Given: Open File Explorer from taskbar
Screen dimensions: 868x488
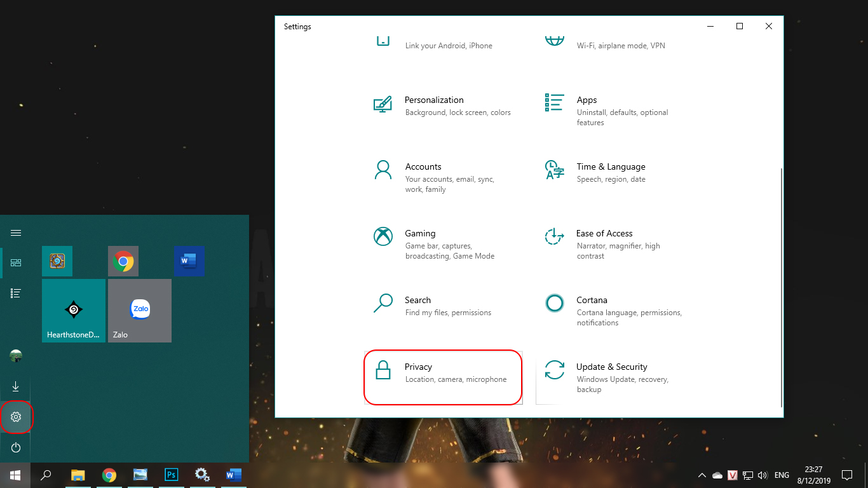Looking at the screenshot, I should coord(78,475).
